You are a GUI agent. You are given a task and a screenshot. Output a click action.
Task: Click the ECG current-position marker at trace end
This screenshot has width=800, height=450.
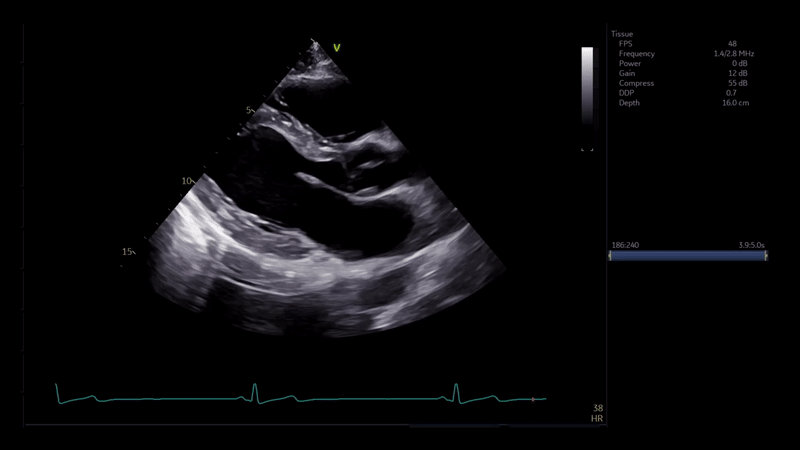click(534, 400)
